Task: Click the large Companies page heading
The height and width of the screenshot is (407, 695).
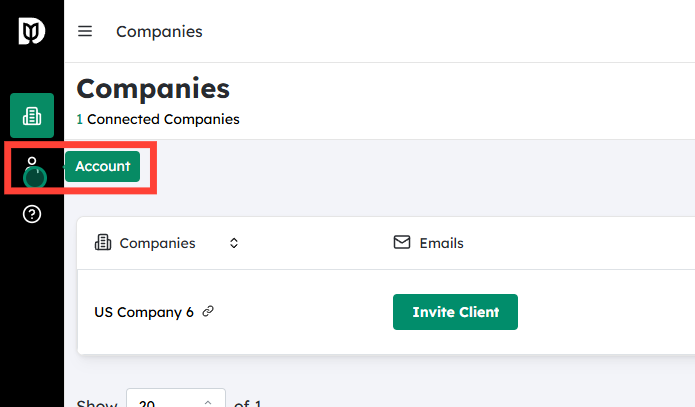Action: pyautogui.click(x=153, y=88)
